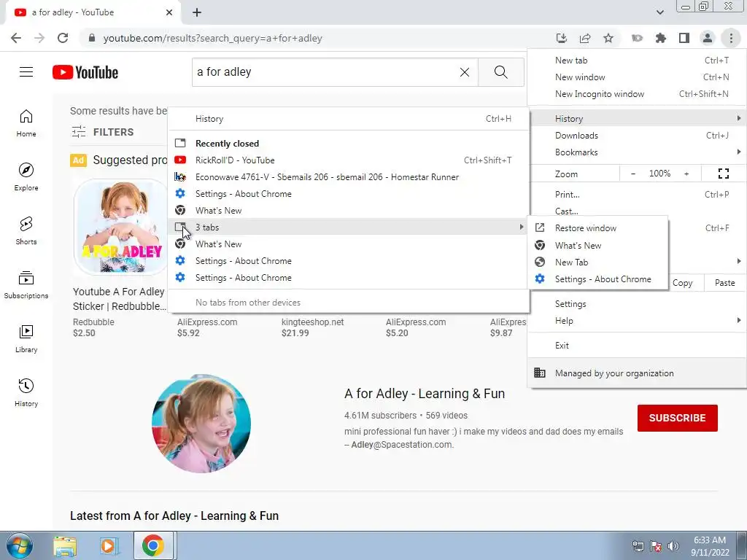Screen dimensions: 747x560
Task: Reopen Settings - About Chrome in the 3 tabs submenu
Action: pos(597,279)
